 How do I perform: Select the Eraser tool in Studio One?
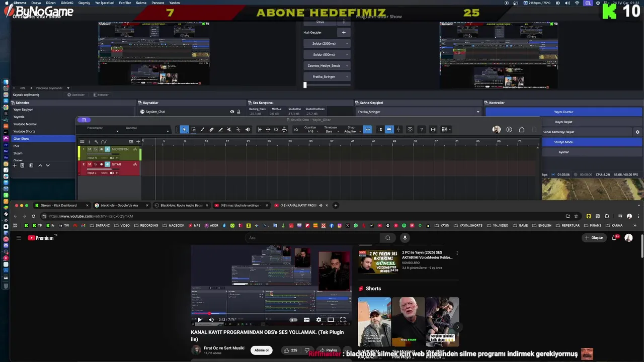pos(211,130)
